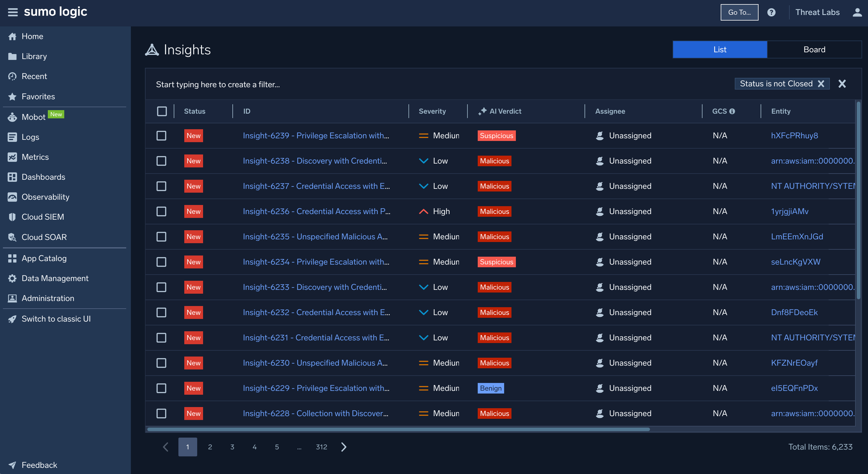
Task: Select the List view tab
Action: click(x=720, y=50)
